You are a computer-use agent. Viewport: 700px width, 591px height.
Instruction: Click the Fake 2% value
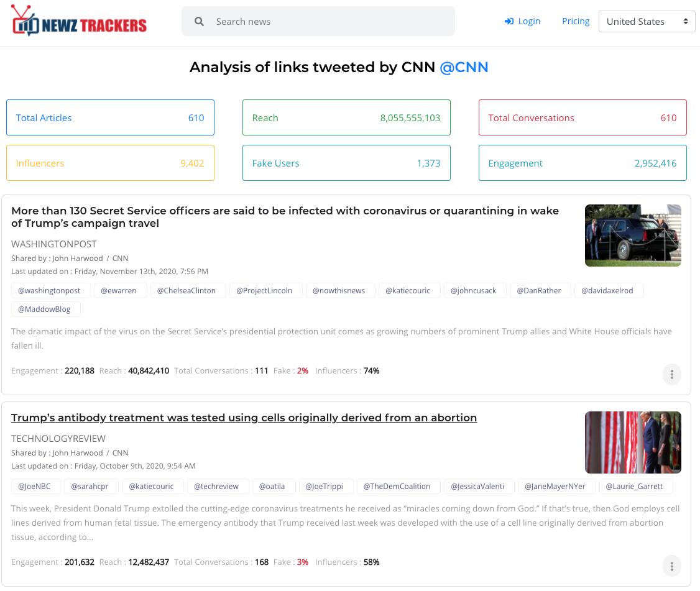pos(303,371)
